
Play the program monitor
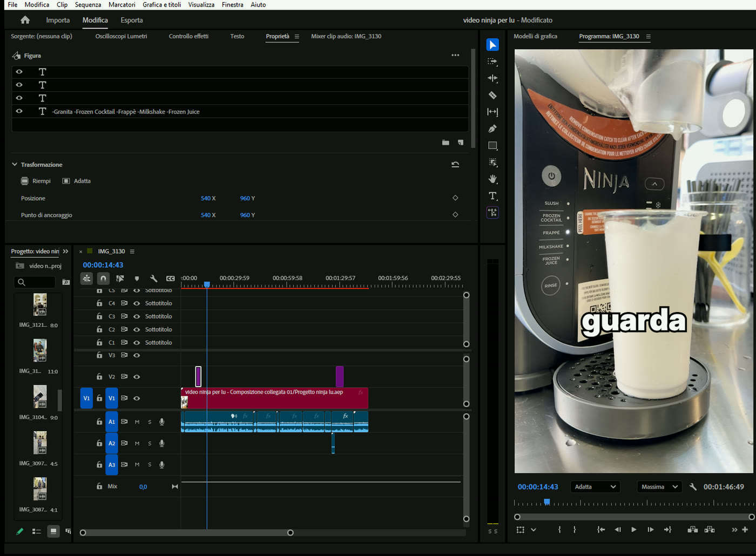633,530
